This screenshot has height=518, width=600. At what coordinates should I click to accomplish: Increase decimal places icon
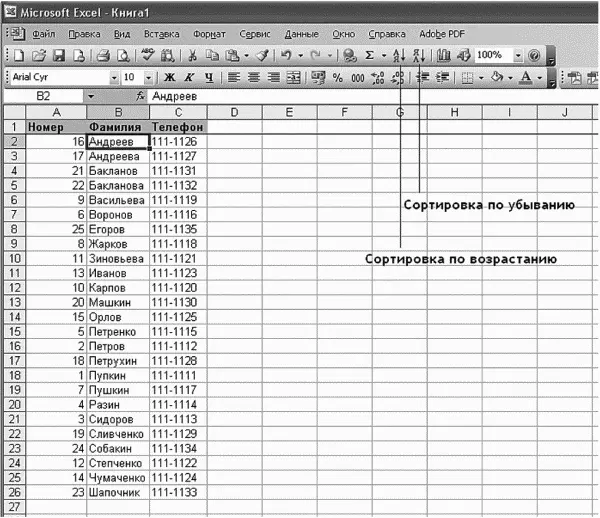click(378, 78)
